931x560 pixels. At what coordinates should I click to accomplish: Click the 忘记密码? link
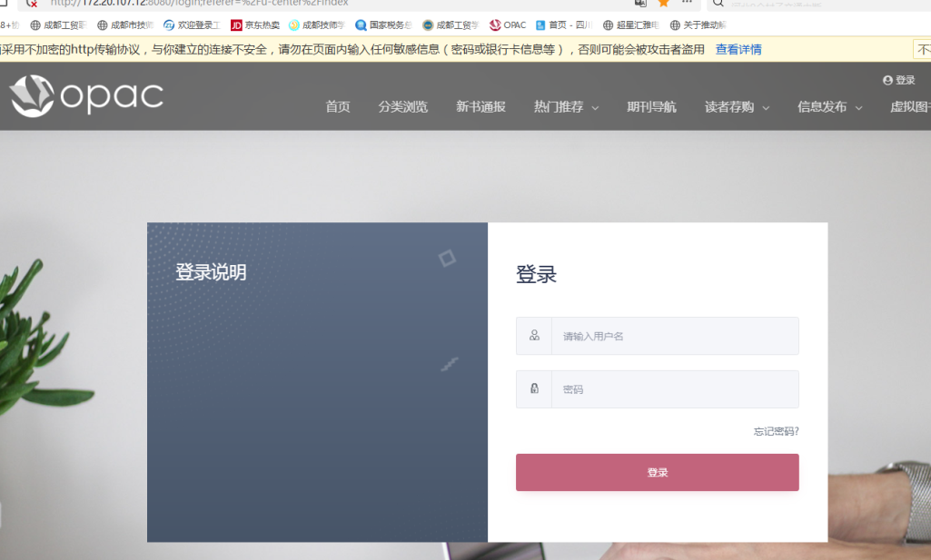(x=776, y=431)
